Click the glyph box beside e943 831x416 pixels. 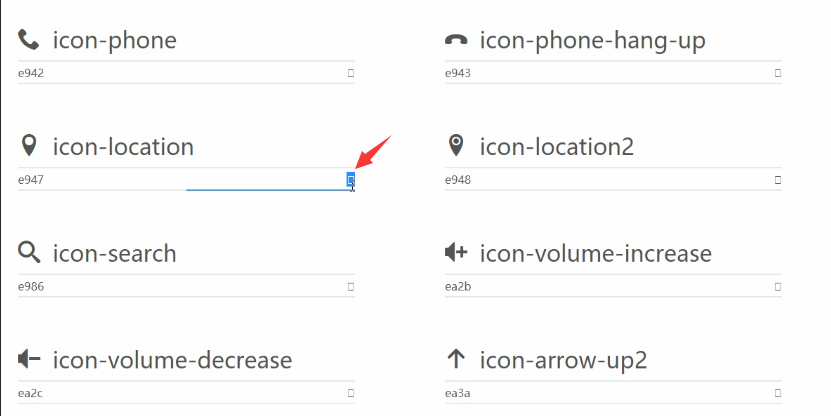pos(778,73)
